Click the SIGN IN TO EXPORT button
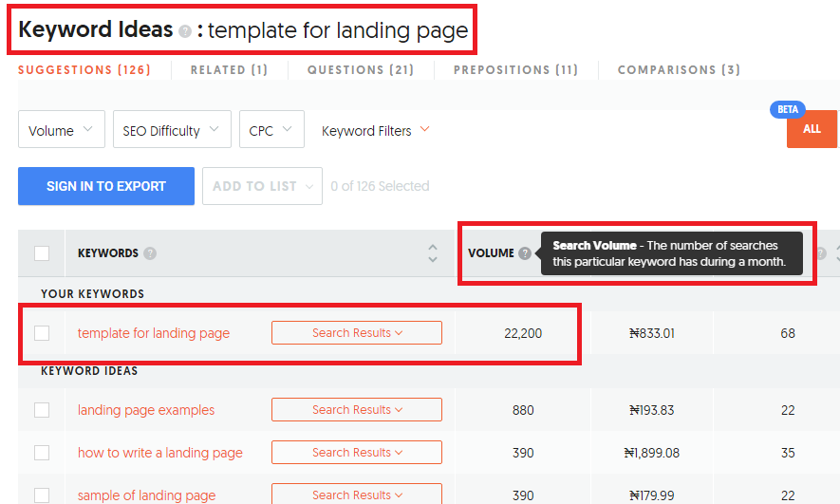This screenshot has height=504, width=840. (106, 186)
